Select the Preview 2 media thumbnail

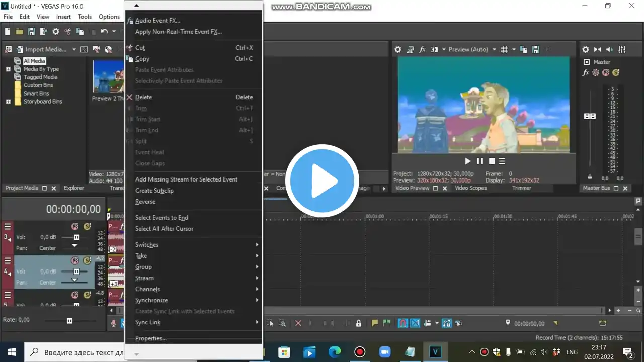pyautogui.click(x=108, y=76)
